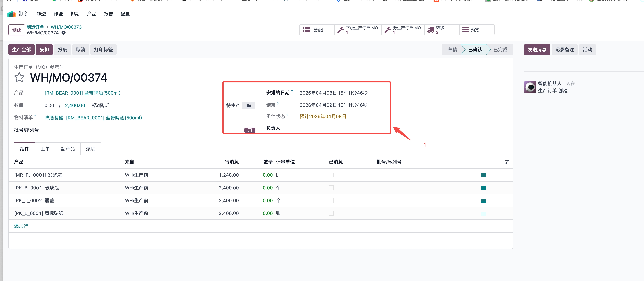Click the [PK_L_0001] 商标贴纸 product cell
Viewport: 644px width, 281px height.
(39, 213)
